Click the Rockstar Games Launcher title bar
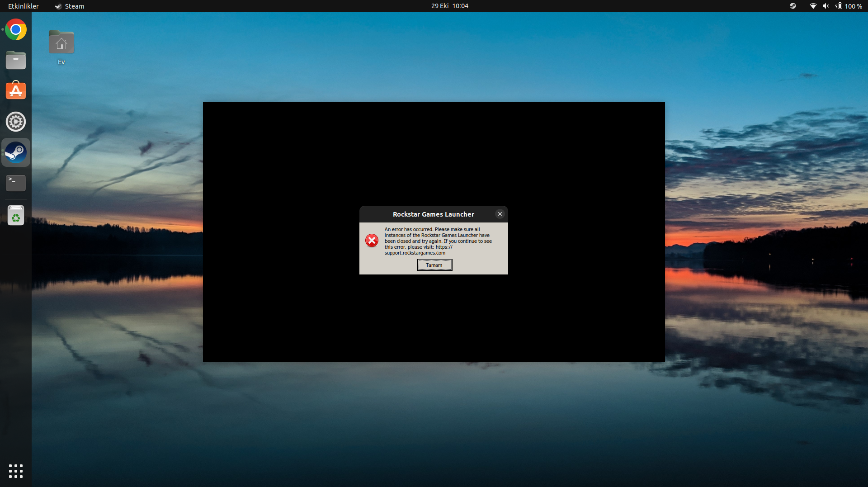Viewport: 868px width, 487px height. [434, 214]
